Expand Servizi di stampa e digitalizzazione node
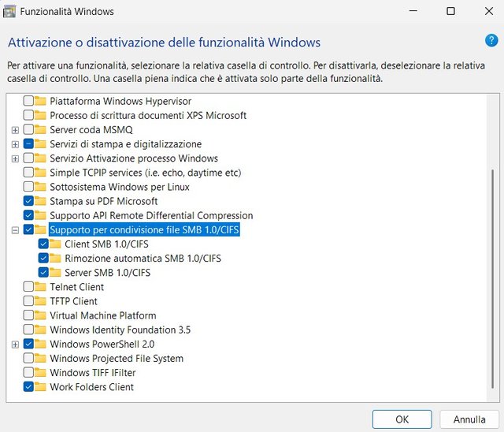The height and width of the screenshot is (432, 504). pos(15,144)
